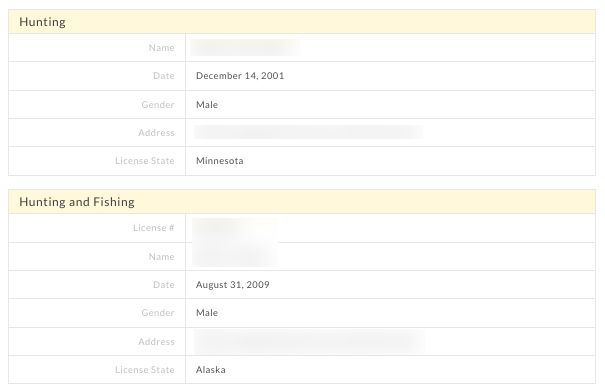Select the December 14, 2001 date value
The image size is (605, 390).
(x=240, y=76)
